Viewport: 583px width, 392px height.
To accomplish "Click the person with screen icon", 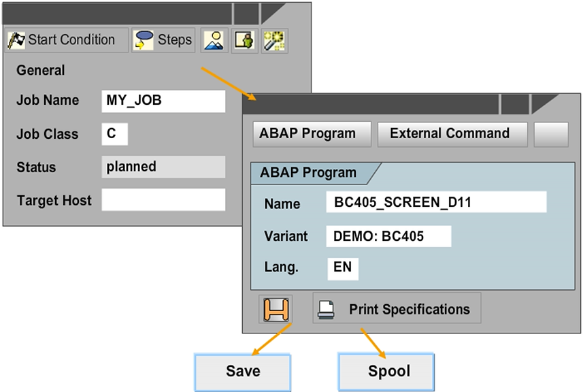I will pyautogui.click(x=244, y=40).
